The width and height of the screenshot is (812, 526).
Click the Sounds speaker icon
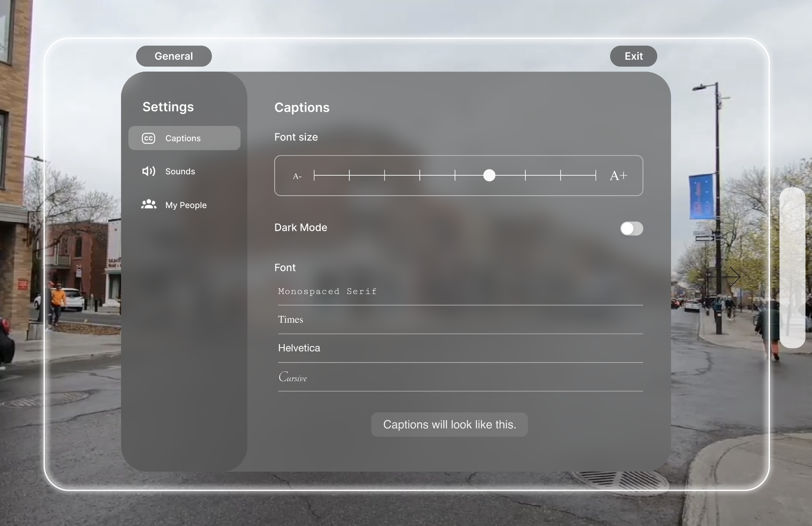[149, 171]
